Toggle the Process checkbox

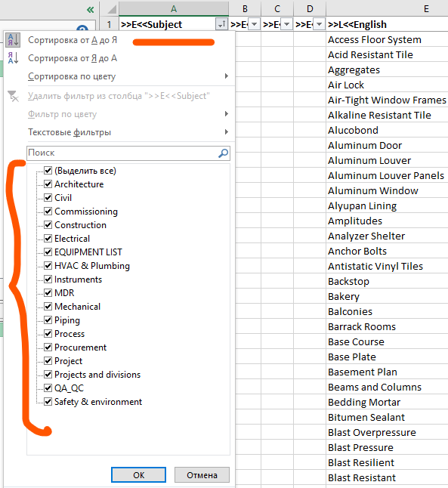tap(48, 334)
